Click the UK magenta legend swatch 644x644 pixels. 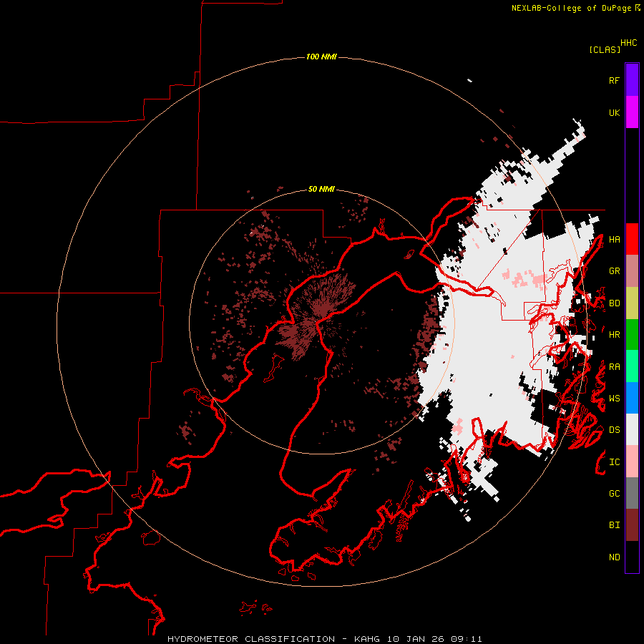tap(632, 112)
